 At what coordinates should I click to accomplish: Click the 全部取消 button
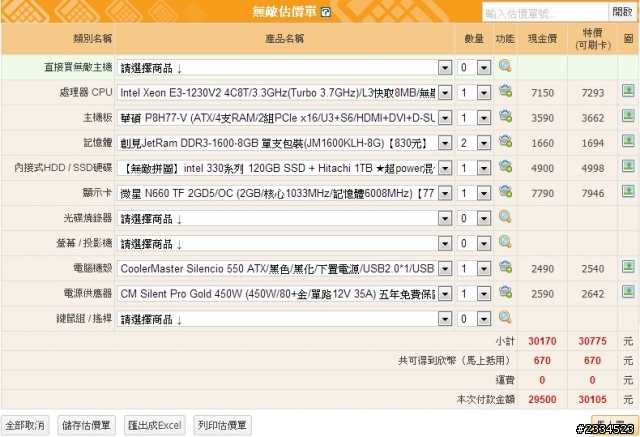click(x=25, y=426)
